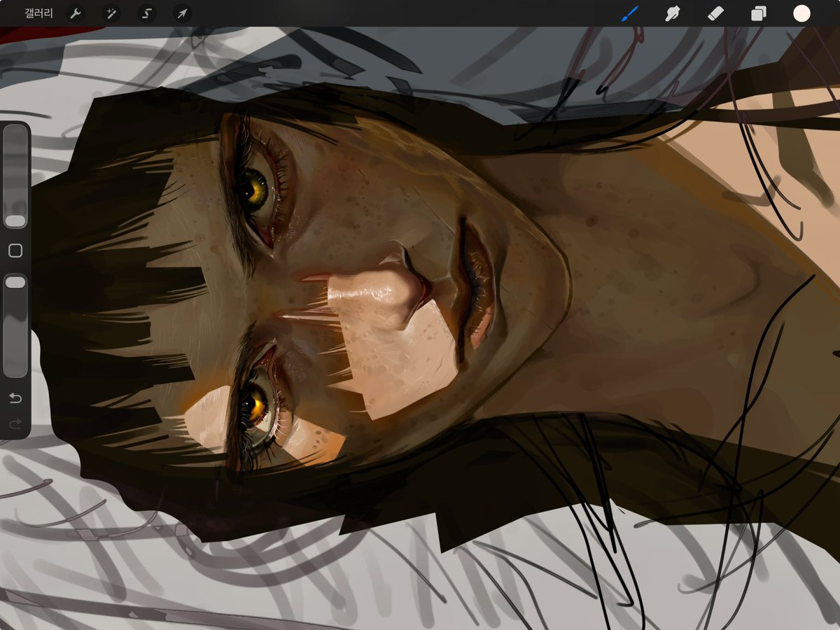Redo with the sidebar redo arrow

[x=15, y=424]
